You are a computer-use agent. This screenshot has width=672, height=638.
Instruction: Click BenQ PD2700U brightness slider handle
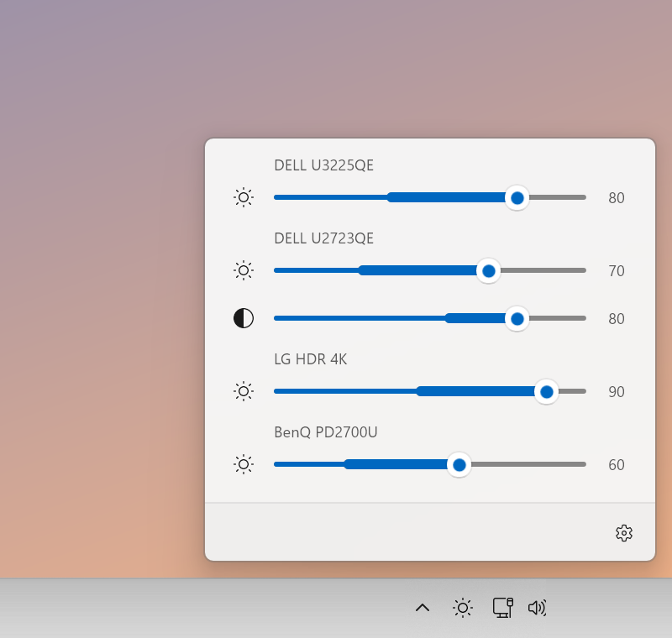[x=459, y=465]
